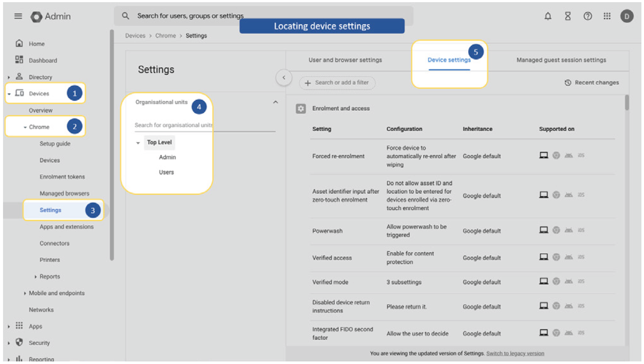Collapse the Organisational units section
644x364 pixels.
[275, 102]
